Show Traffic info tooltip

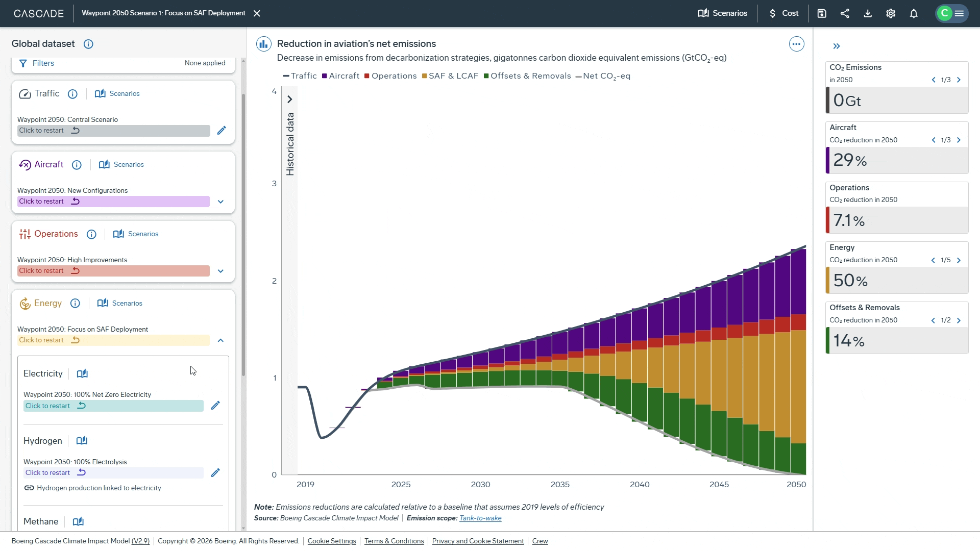pyautogui.click(x=72, y=94)
